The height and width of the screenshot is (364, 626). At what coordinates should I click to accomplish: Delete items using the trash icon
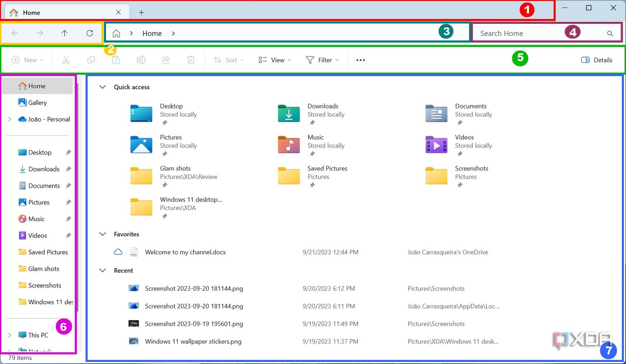[191, 60]
